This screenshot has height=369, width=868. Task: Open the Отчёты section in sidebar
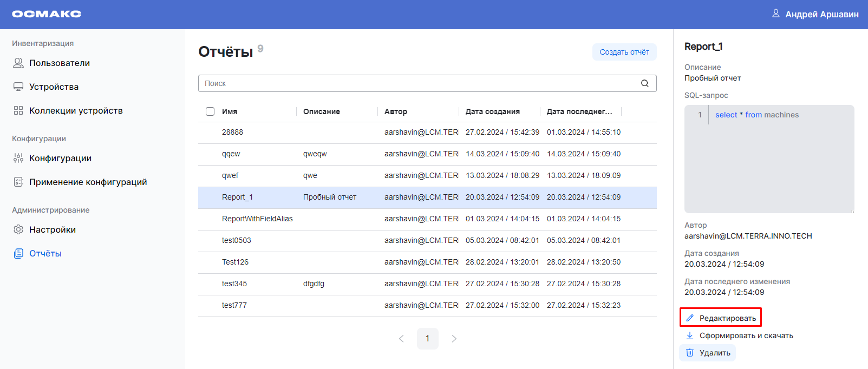pyautogui.click(x=45, y=254)
